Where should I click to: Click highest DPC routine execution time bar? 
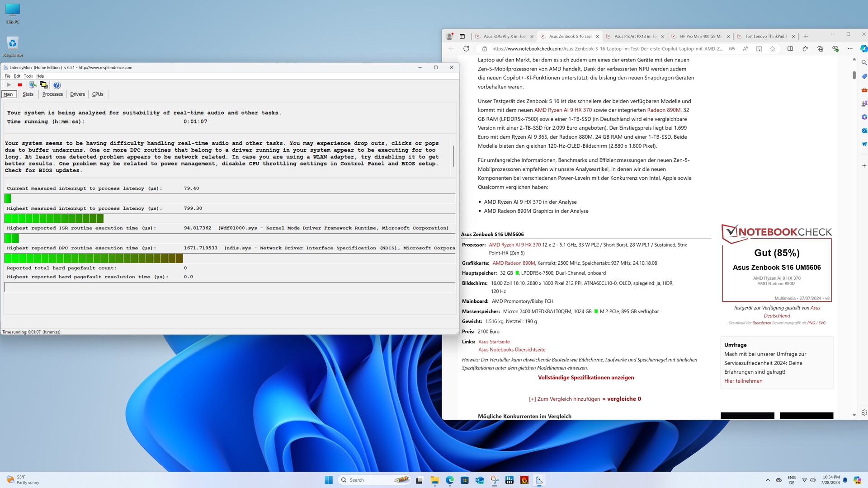coord(94,258)
